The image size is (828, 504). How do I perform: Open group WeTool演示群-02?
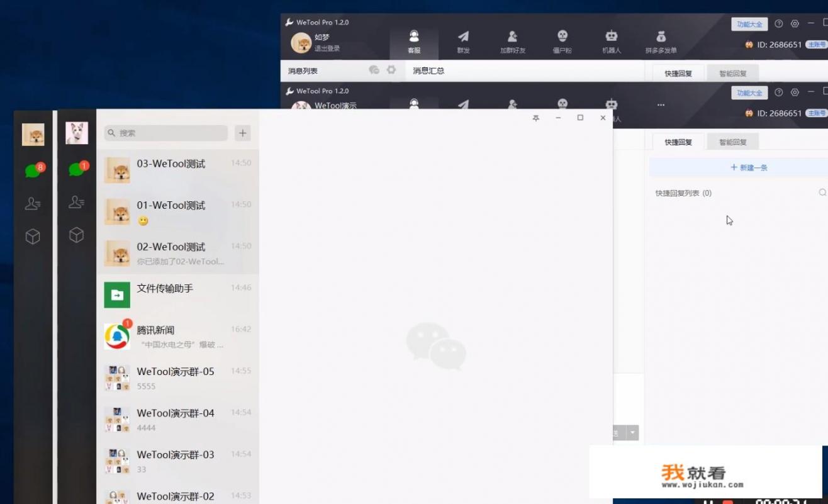tap(177, 493)
